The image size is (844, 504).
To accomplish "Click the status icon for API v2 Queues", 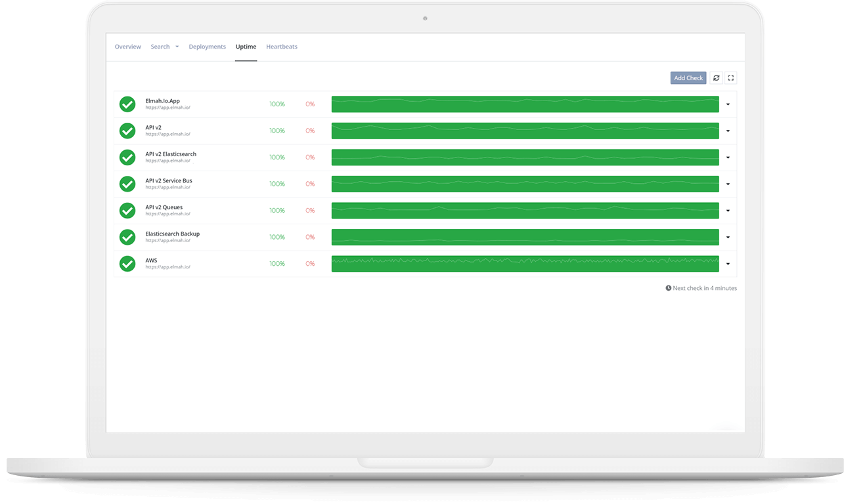I will pos(127,210).
